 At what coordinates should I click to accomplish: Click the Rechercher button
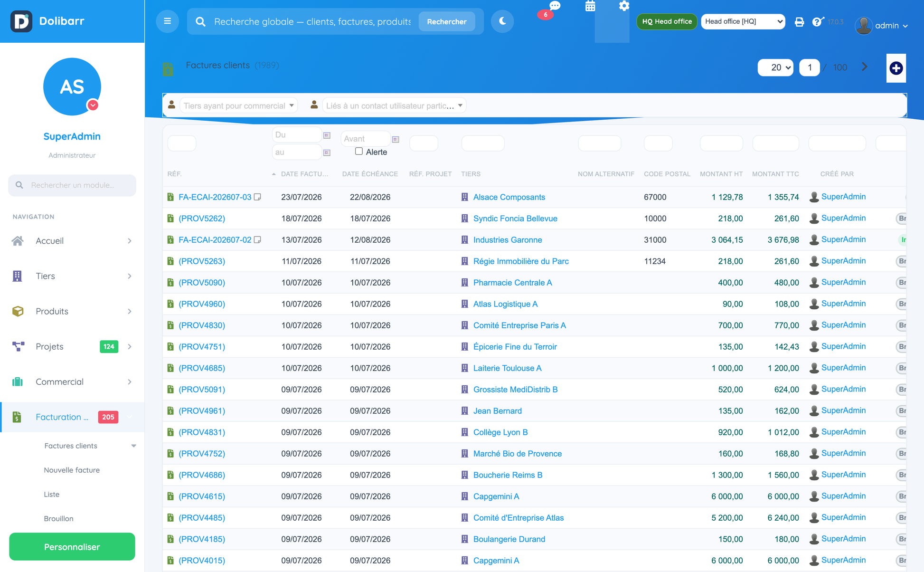point(446,21)
